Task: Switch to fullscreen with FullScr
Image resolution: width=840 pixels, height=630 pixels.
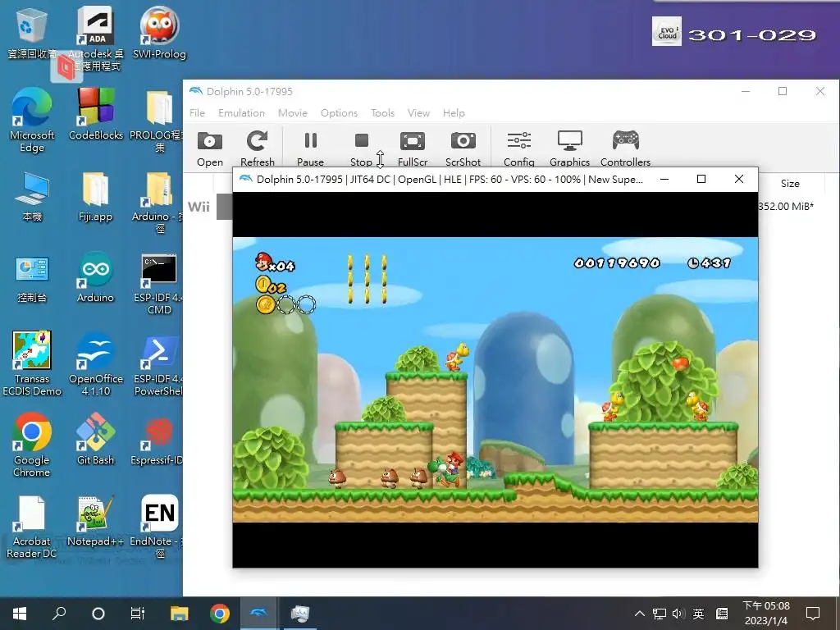Action: point(413,149)
